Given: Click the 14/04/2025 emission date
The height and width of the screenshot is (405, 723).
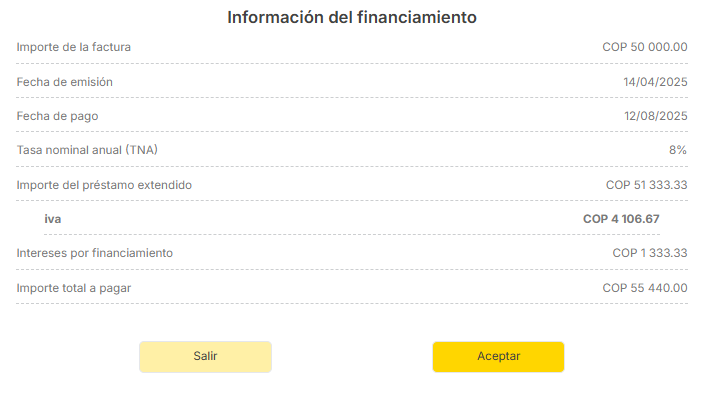Looking at the screenshot, I should 655,82.
